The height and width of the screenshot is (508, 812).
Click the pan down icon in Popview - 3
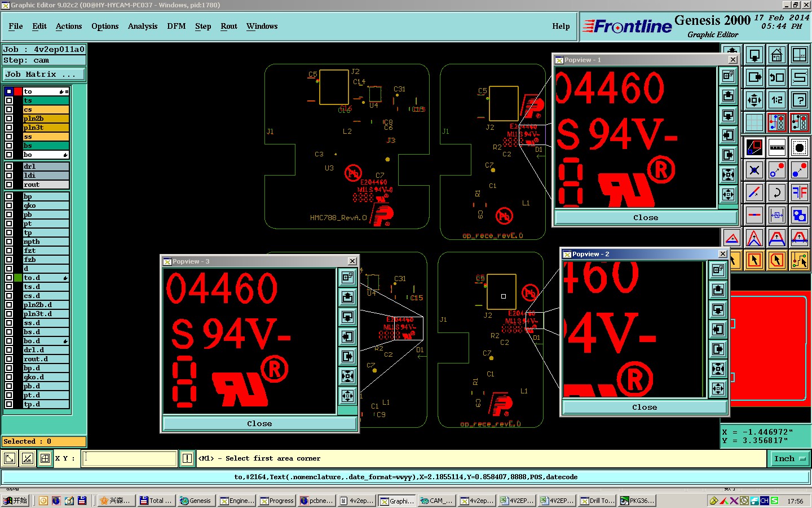(348, 317)
